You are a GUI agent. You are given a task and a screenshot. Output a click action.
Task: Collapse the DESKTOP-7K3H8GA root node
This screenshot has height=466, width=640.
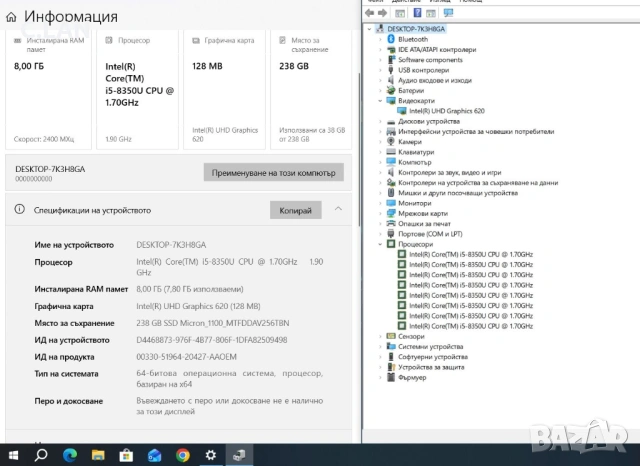369,29
